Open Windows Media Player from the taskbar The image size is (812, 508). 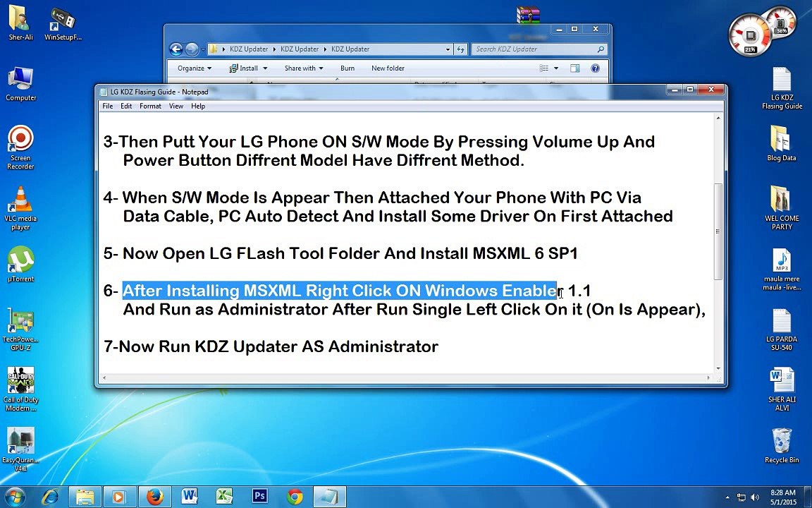[x=119, y=497]
